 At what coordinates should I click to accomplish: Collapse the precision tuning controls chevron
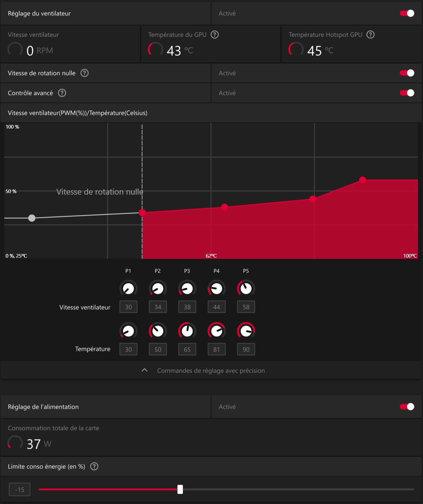(x=145, y=370)
